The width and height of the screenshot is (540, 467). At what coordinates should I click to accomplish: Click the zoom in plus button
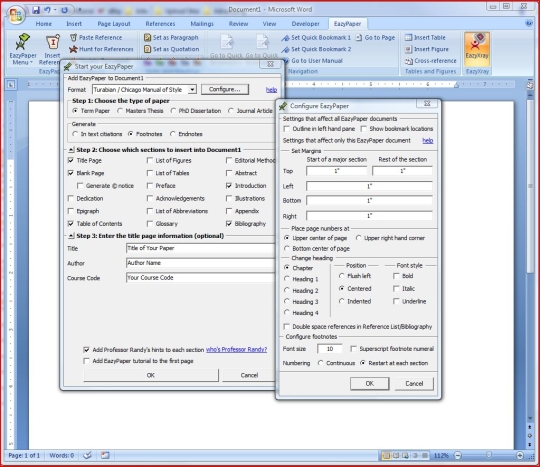pyautogui.click(x=520, y=456)
